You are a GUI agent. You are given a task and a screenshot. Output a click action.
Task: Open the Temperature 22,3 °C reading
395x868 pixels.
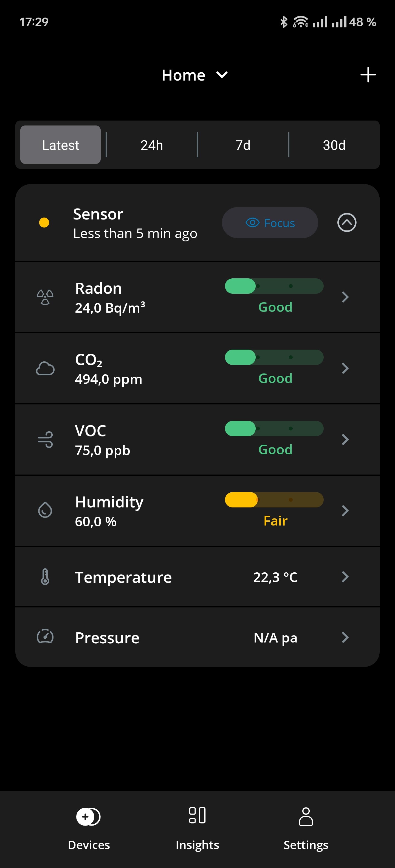click(x=275, y=577)
